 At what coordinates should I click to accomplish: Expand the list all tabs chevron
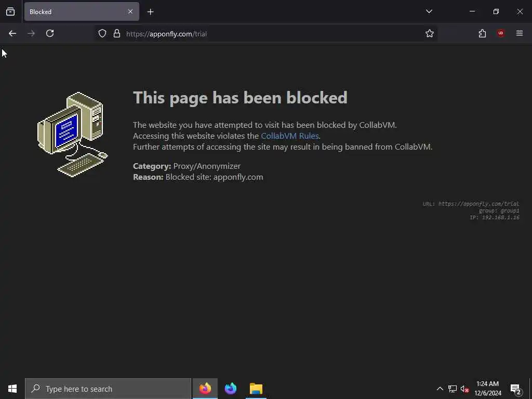(x=429, y=11)
